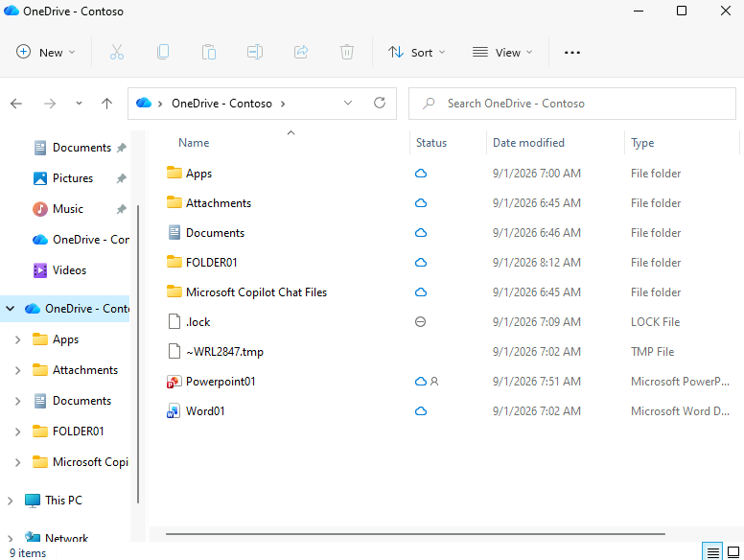The width and height of the screenshot is (744, 560).
Task: Open the View layout menu
Action: [x=502, y=52]
